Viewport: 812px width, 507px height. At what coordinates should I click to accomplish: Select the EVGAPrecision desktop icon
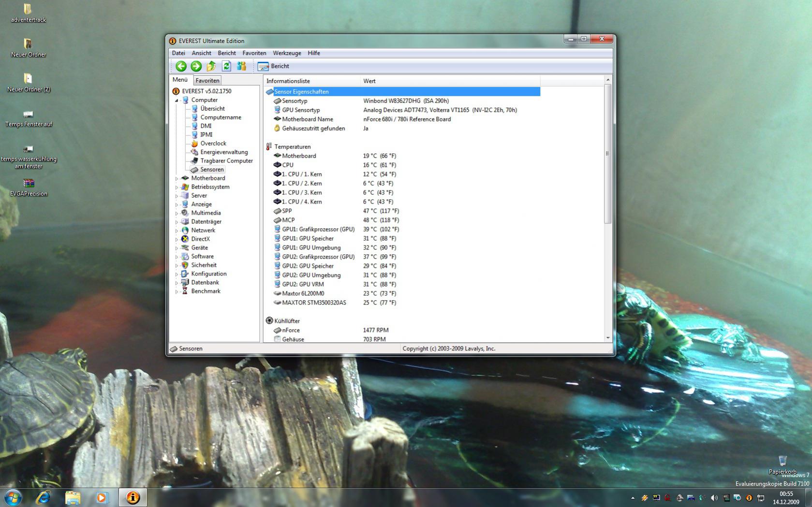[x=29, y=188]
